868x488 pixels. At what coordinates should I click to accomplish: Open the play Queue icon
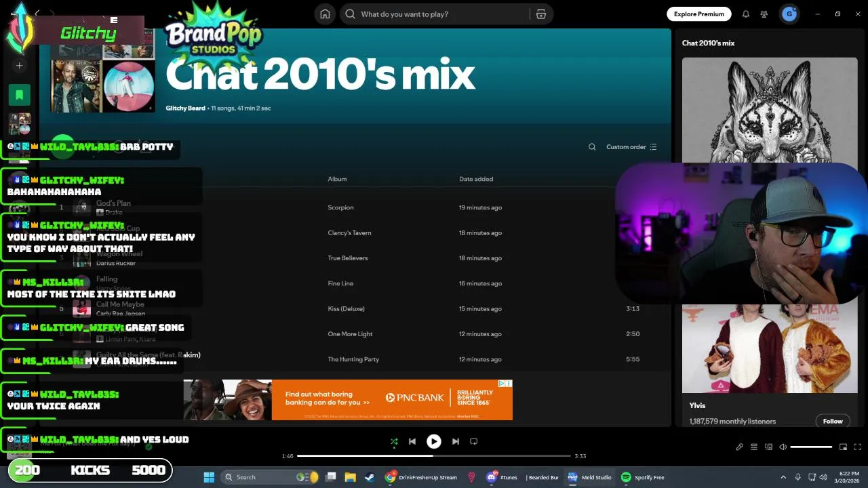(x=753, y=447)
